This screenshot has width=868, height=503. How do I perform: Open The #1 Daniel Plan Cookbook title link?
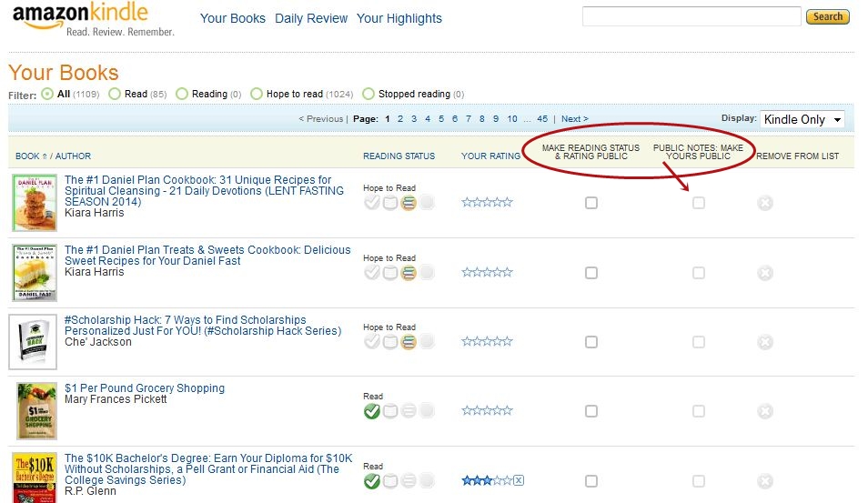pos(204,191)
